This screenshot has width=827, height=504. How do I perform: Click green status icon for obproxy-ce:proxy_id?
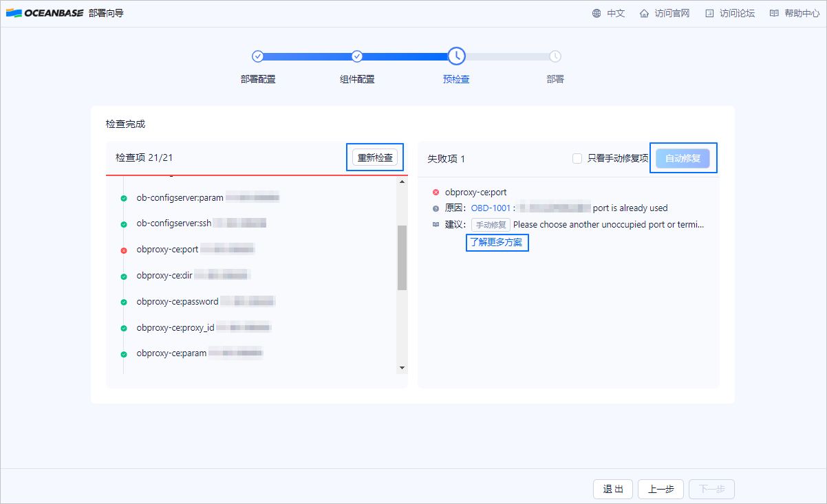[x=124, y=329]
